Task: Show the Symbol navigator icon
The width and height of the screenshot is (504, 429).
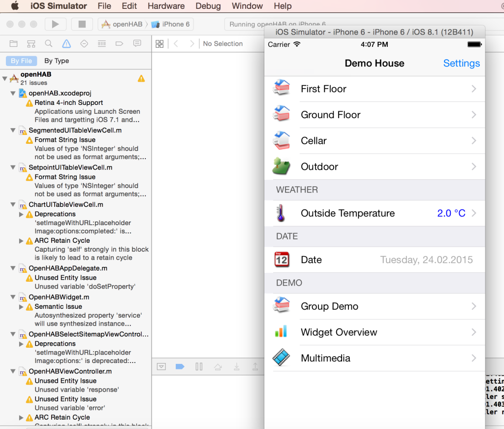Action: point(31,44)
